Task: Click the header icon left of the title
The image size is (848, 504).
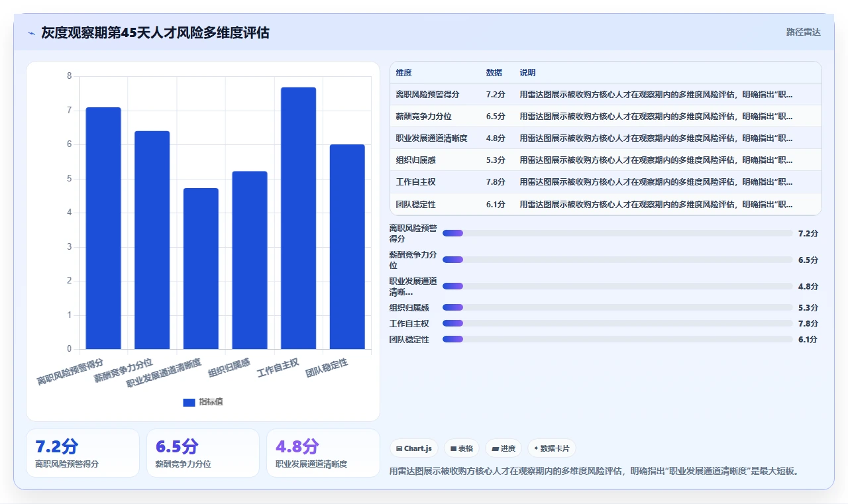Action: point(31,33)
